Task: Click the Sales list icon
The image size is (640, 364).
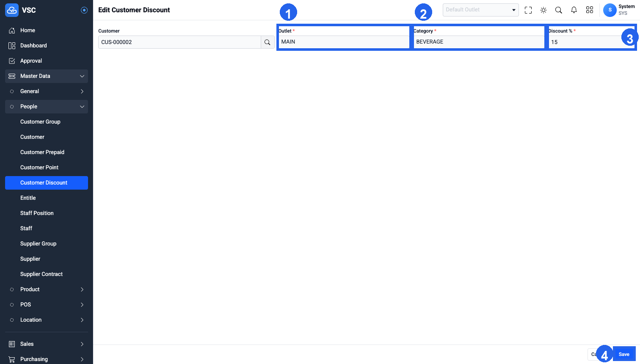Action: tap(12, 344)
